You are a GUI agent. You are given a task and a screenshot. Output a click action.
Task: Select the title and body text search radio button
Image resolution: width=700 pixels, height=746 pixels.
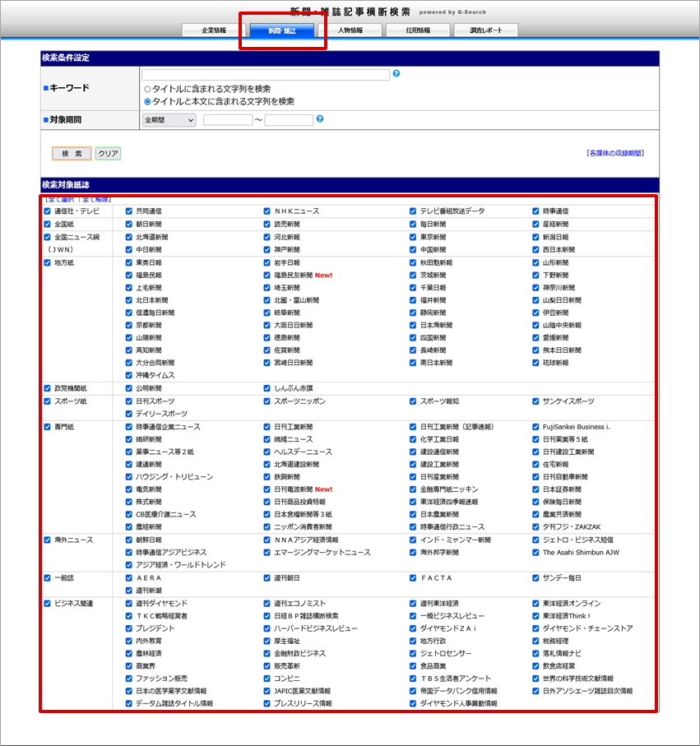coord(147,101)
